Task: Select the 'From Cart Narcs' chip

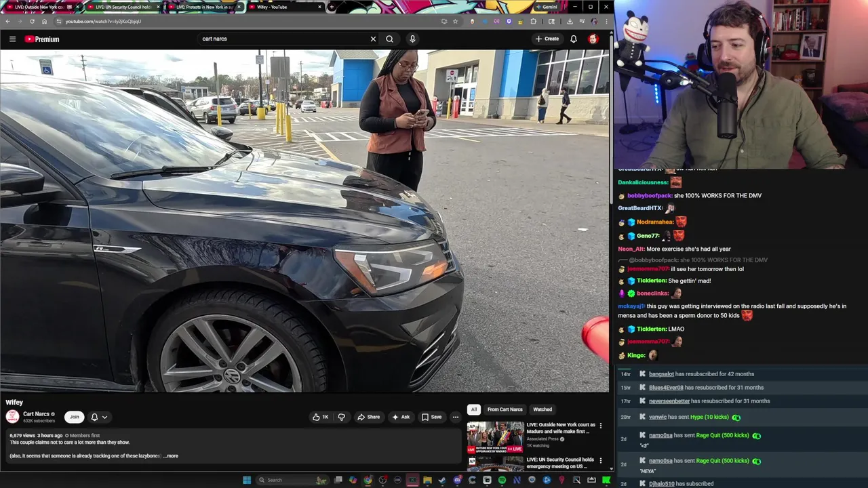Action: click(505, 409)
